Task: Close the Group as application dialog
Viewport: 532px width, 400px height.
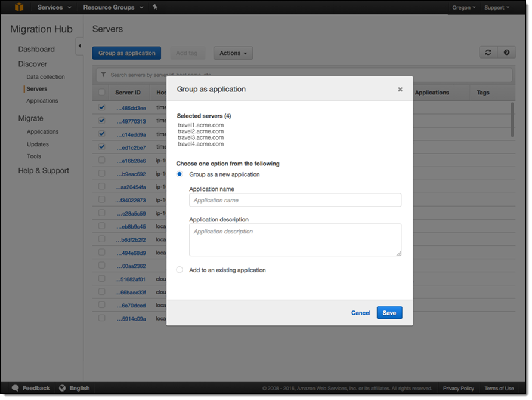Action: 400,90
